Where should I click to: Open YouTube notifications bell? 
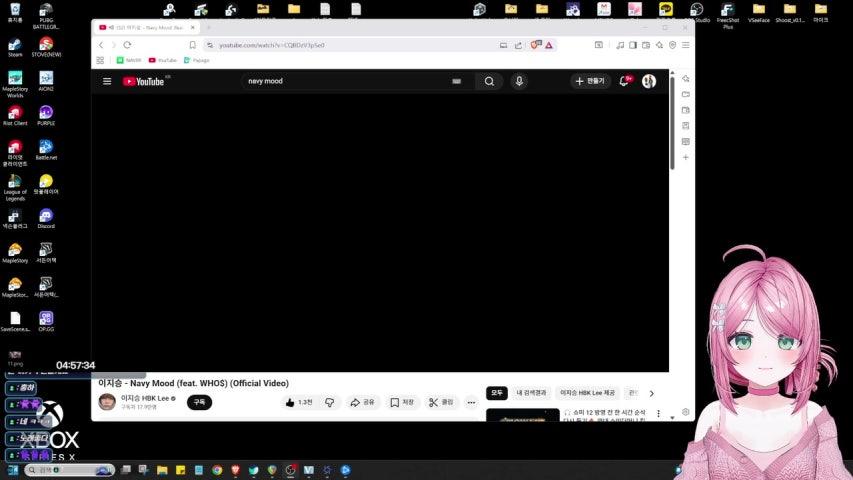624,81
